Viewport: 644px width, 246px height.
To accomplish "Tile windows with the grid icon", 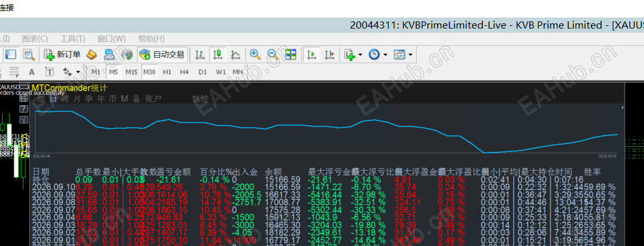I will click(291, 55).
